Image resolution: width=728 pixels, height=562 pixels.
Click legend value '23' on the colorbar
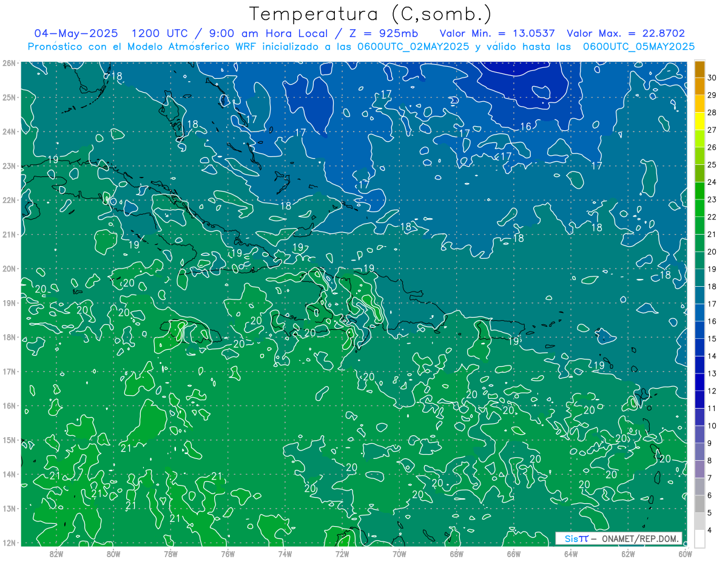point(712,199)
